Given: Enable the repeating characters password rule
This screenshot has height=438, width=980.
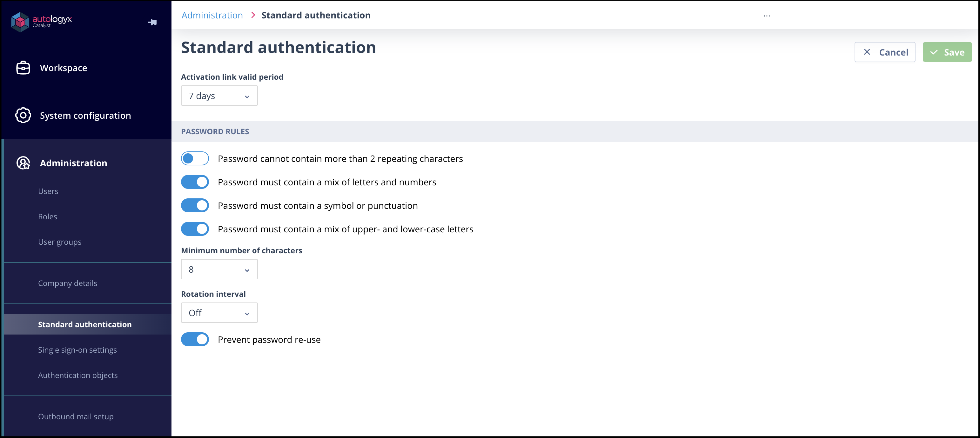Looking at the screenshot, I should (x=195, y=159).
